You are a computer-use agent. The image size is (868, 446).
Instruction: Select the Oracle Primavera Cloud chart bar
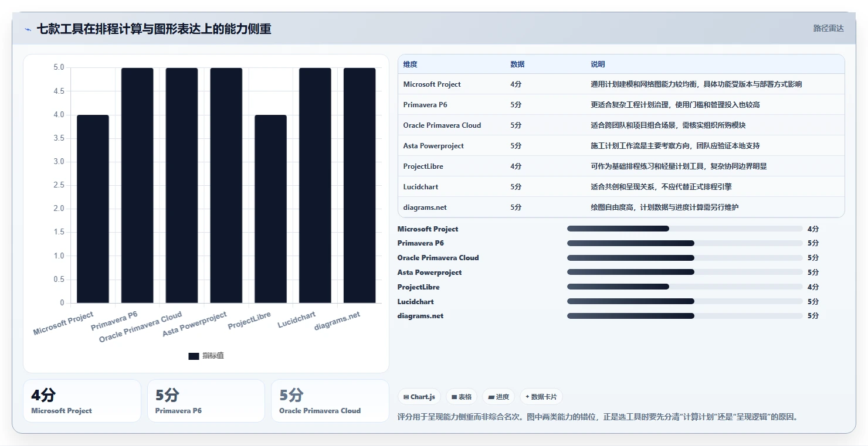click(182, 185)
